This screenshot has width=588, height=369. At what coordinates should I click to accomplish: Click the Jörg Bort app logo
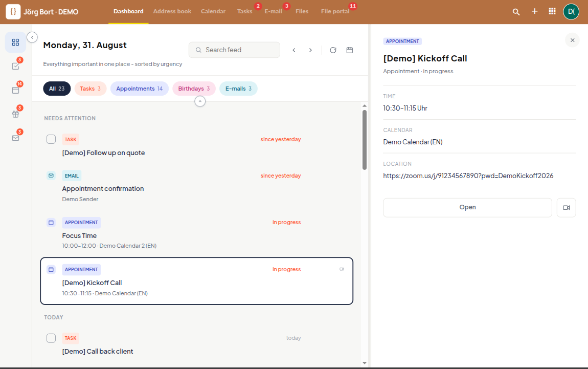click(13, 12)
